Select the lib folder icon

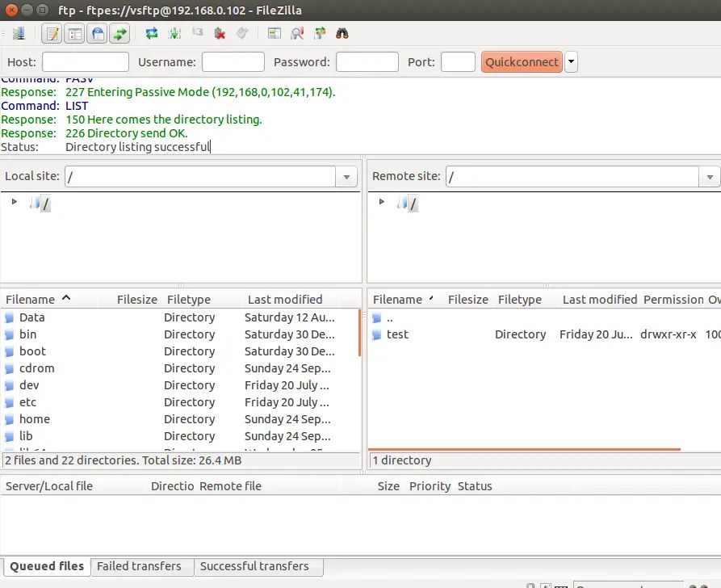click(9, 436)
